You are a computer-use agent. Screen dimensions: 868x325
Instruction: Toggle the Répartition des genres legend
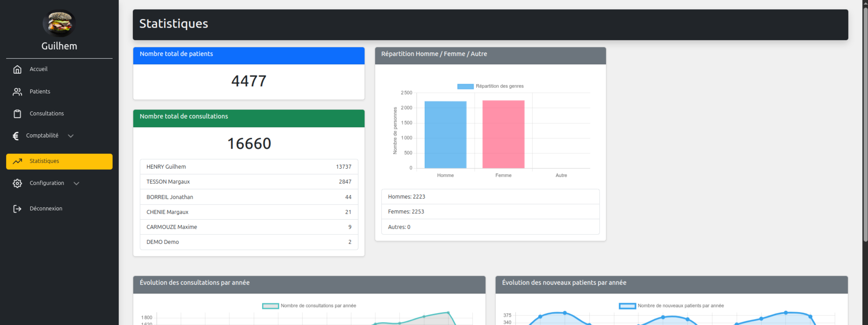click(x=490, y=86)
